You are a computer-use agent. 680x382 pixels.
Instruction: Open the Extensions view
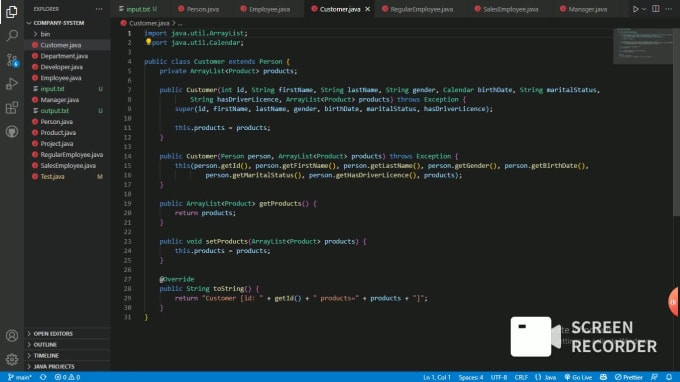(12, 108)
